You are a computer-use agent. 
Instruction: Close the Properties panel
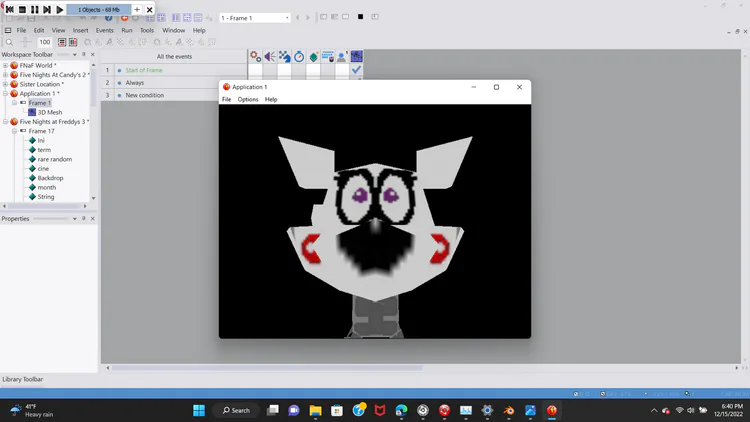coord(93,219)
